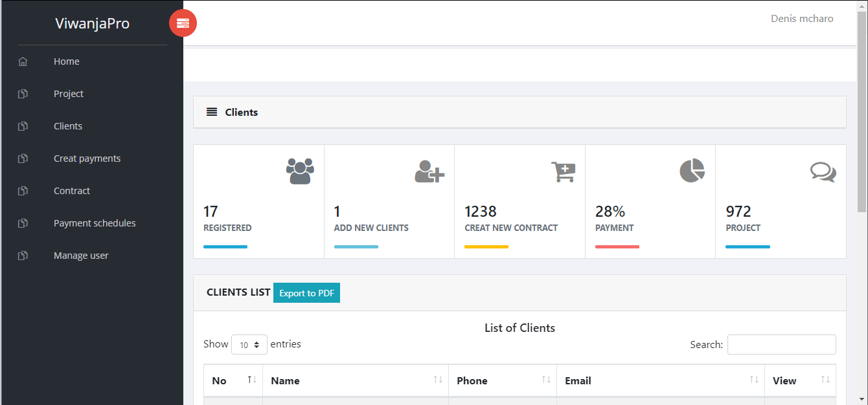Image resolution: width=868 pixels, height=405 pixels.
Task: Focus the Search input field
Action: coord(781,345)
